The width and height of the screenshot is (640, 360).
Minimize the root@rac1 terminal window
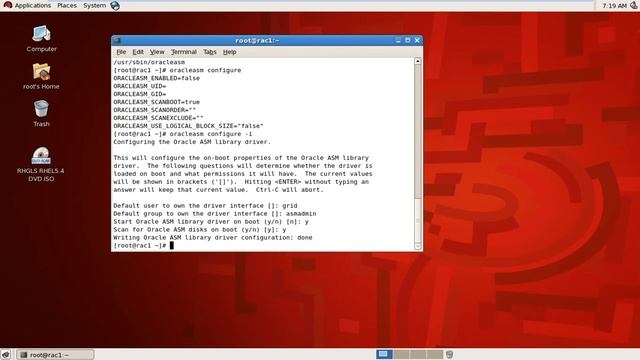pos(398,40)
